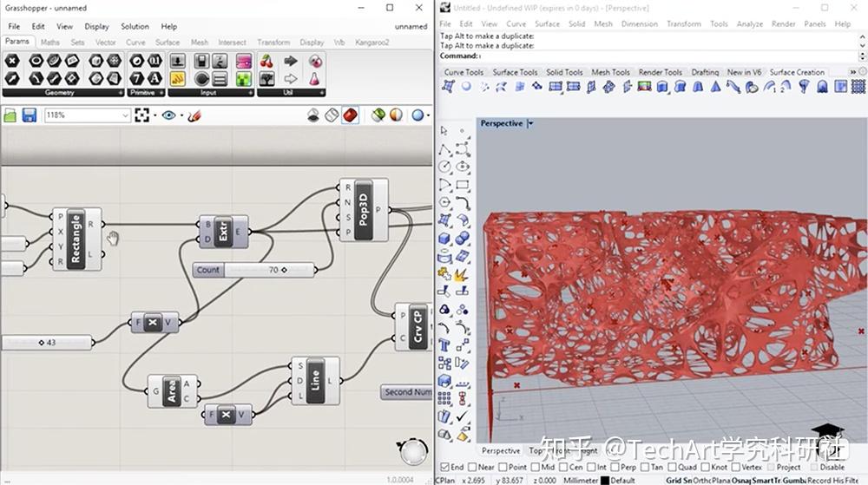Viewport: 868px width, 485px height.
Task: Select the Rhino box solid tool
Action: tap(444, 239)
